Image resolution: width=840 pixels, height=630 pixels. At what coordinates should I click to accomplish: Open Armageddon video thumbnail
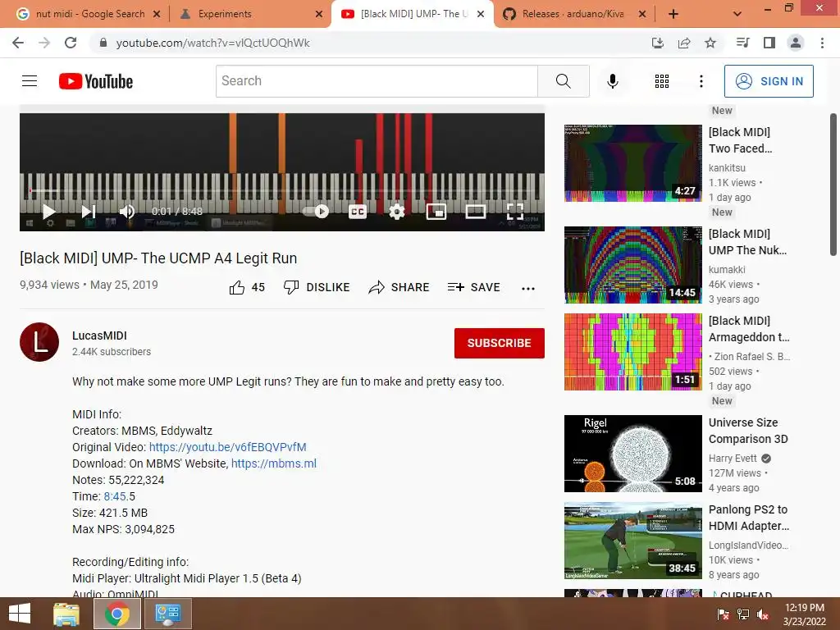[x=632, y=351]
